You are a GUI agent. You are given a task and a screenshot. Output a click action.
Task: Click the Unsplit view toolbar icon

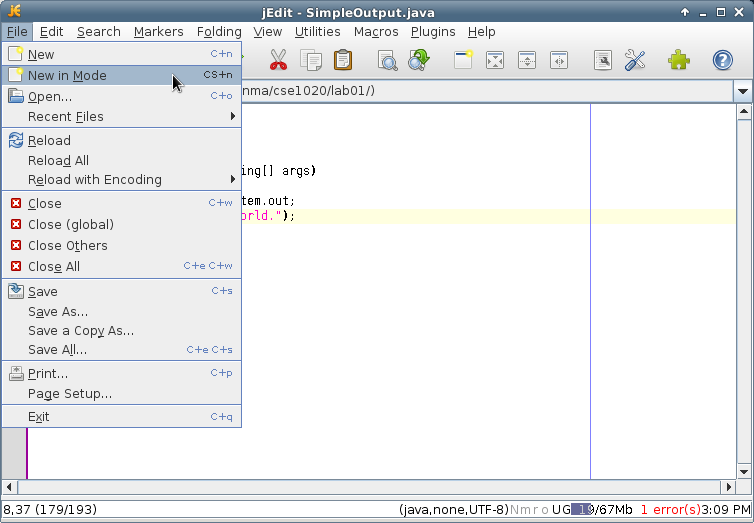tap(495, 61)
